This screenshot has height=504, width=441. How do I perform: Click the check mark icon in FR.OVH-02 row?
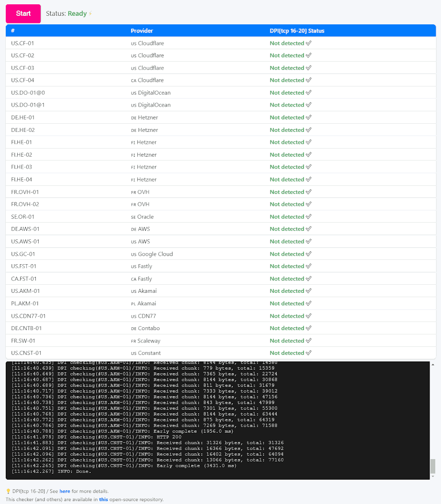tap(309, 204)
